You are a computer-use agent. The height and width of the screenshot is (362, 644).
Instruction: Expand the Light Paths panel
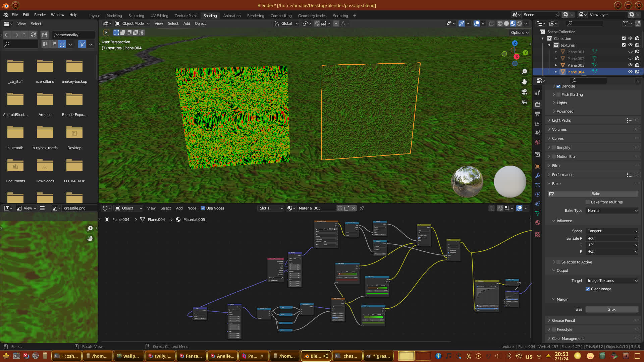click(561, 120)
